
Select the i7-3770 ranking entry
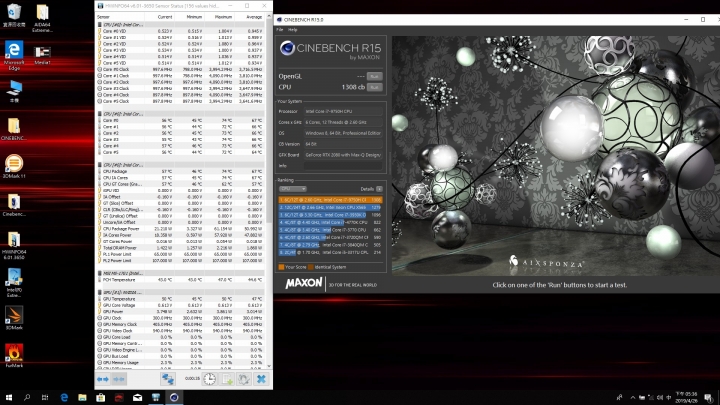[330, 230]
